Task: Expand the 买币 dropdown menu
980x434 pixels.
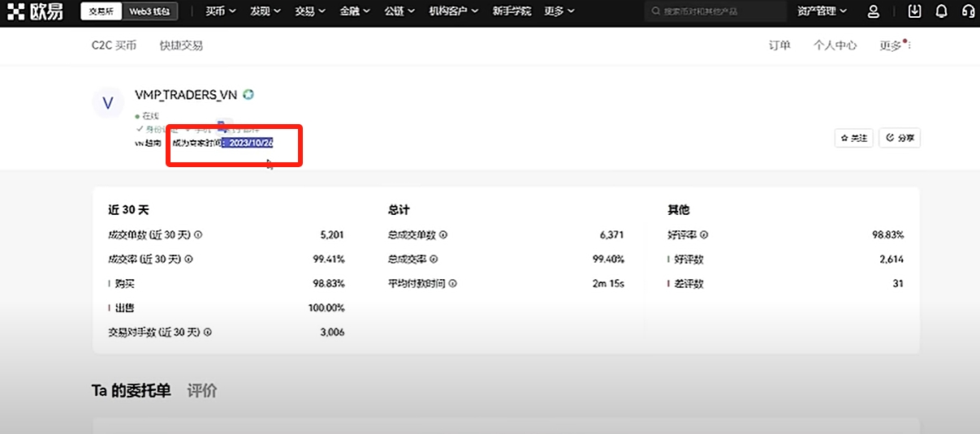Action: 220,11
